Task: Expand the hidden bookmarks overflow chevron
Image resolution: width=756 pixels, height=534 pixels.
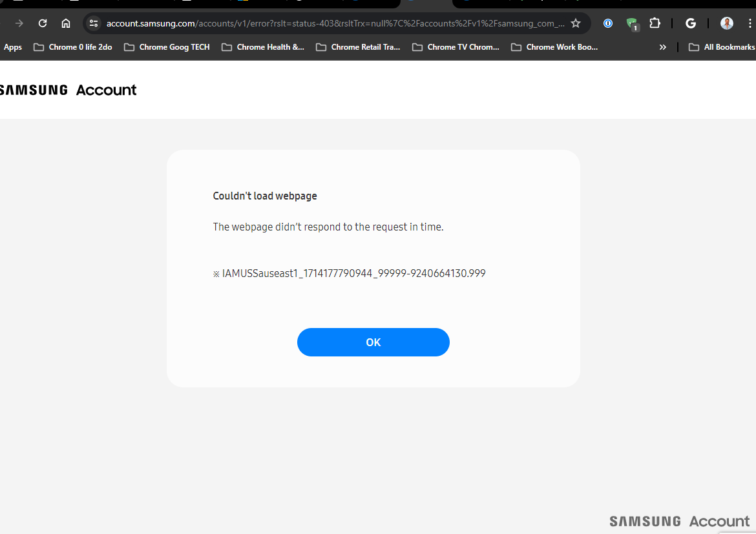Action: pyautogui.click(x=662, y=47)
